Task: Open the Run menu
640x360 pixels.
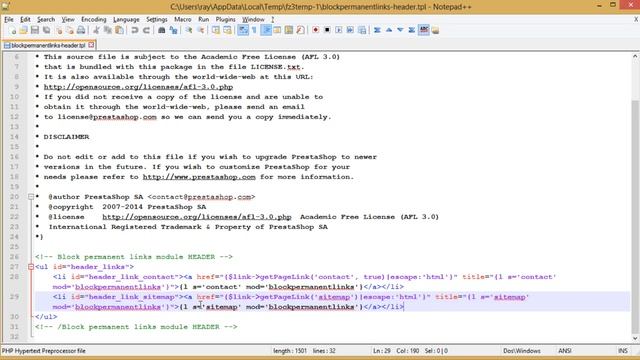Action: click(x=203, y=19)
